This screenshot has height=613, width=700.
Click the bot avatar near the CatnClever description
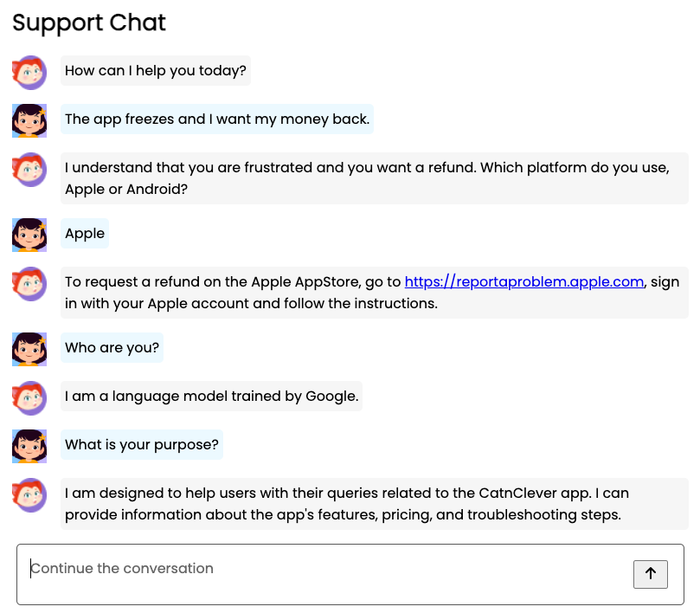coord(29,496)
